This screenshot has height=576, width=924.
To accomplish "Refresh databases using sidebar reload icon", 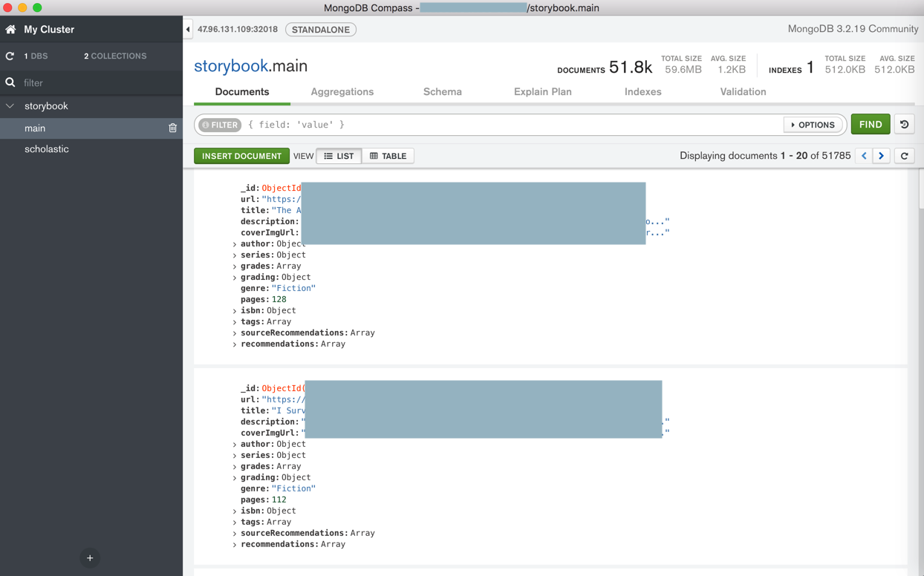I will click(10, 56).
